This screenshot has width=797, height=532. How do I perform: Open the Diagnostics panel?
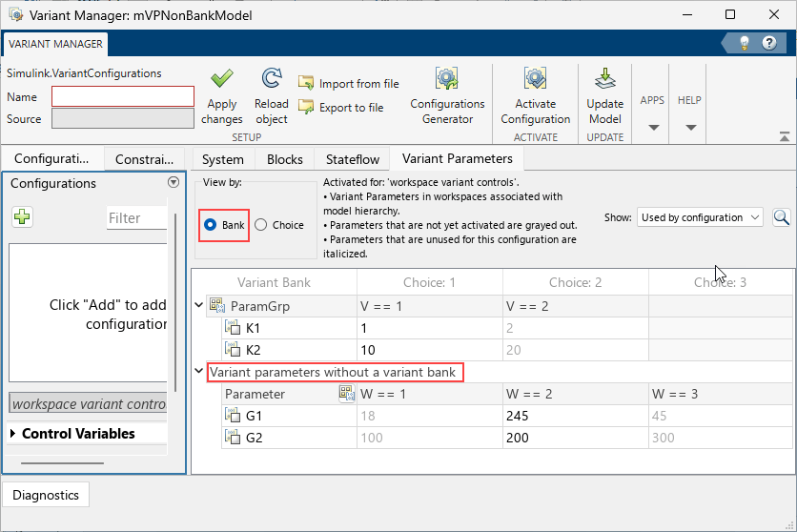46,495
